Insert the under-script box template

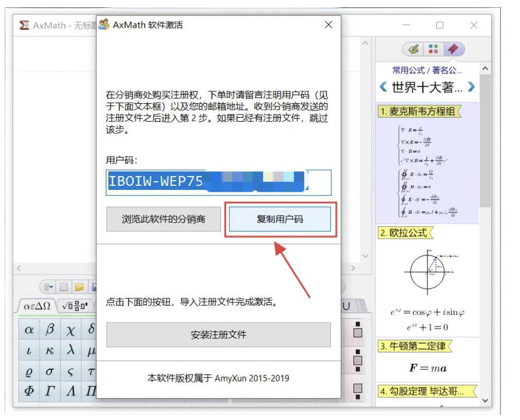[358, 391]
